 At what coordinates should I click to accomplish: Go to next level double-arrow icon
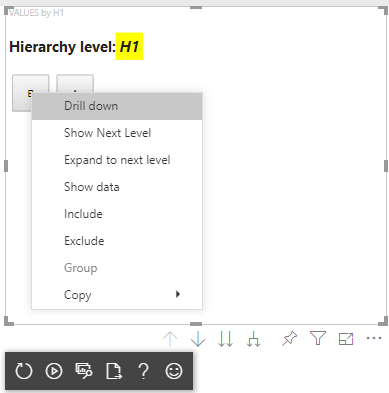(x=226, y=339)
